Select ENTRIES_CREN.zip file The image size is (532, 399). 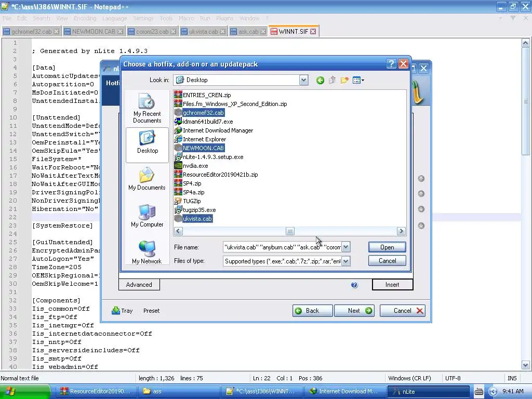pos(203,95)
